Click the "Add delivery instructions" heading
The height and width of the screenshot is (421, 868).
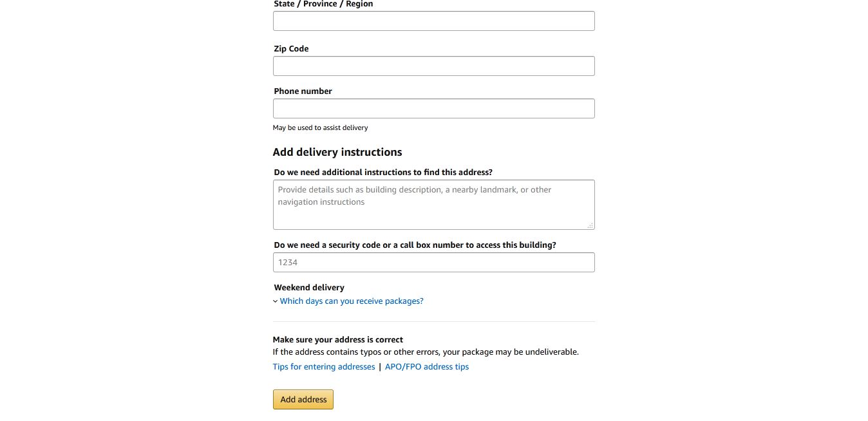[x=337, y=152]
